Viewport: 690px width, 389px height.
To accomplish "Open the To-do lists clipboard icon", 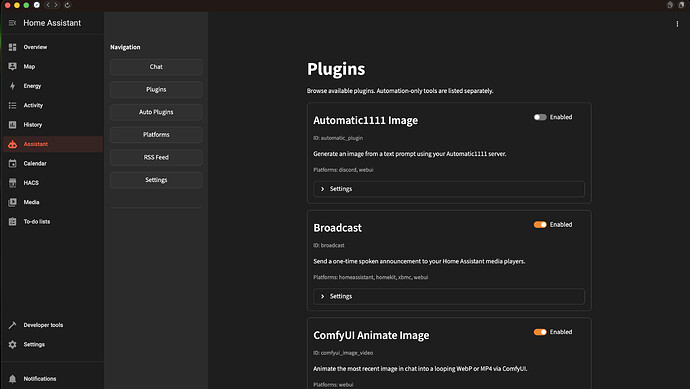I will pyautogui.click(x=12, y=221).
